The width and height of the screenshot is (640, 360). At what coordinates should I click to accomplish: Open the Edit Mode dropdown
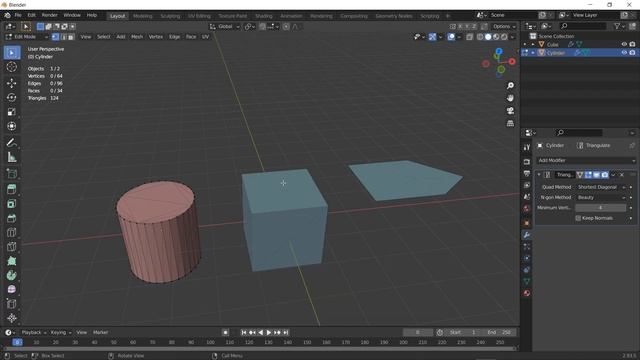click(27, 37)
